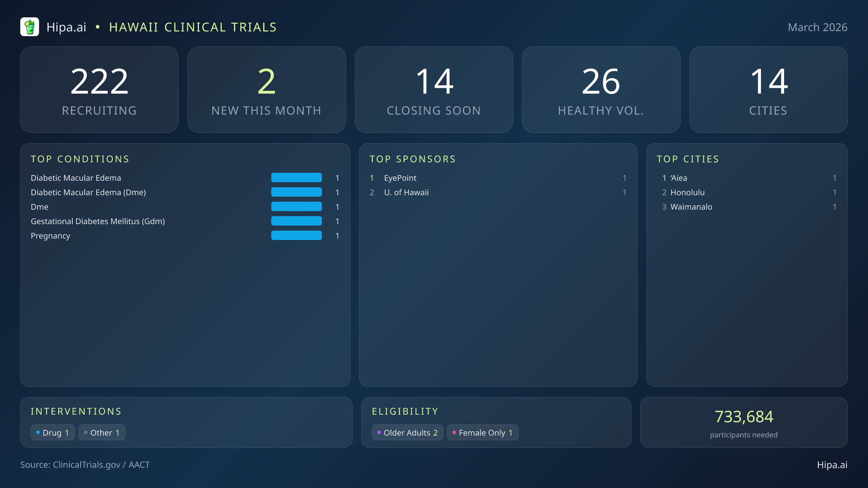
Task: Click the Hipa.ai lemonade logo icon
Action: coord(30,26)
